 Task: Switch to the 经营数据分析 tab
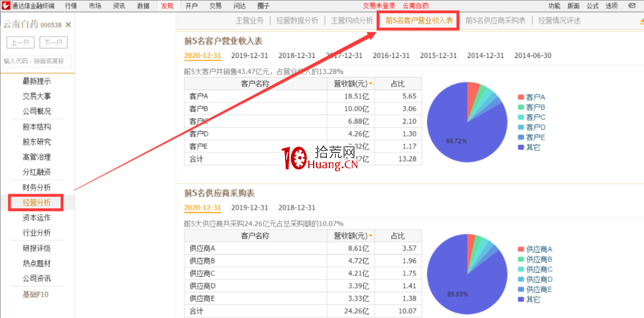(x=298, y=21)
